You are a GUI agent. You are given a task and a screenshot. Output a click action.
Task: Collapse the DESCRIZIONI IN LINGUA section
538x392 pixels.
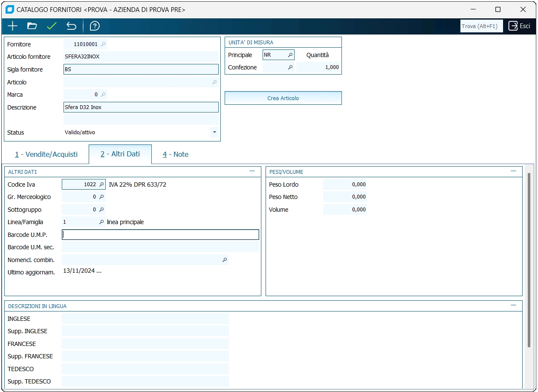pos(513,306)
